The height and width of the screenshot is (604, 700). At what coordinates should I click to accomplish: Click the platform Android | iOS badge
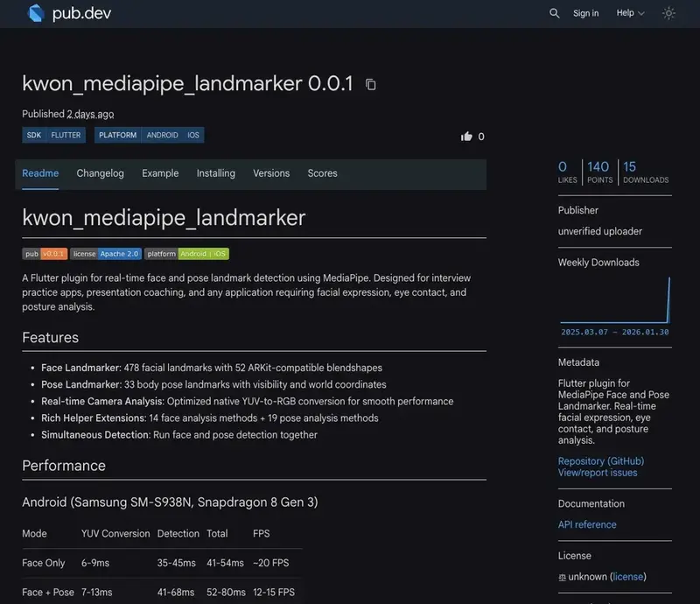point(186,254)
